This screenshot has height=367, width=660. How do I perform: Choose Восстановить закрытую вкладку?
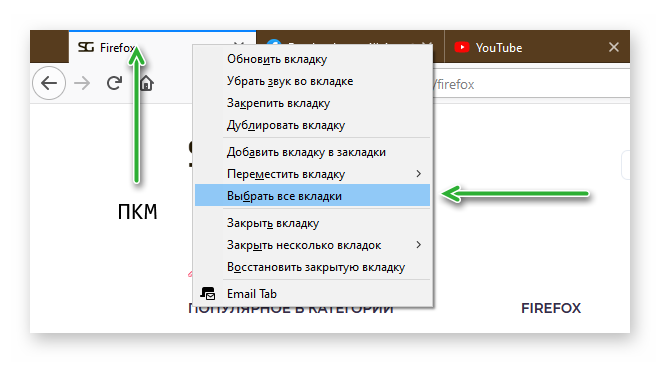pyautogui.click(x=312, y=267)
